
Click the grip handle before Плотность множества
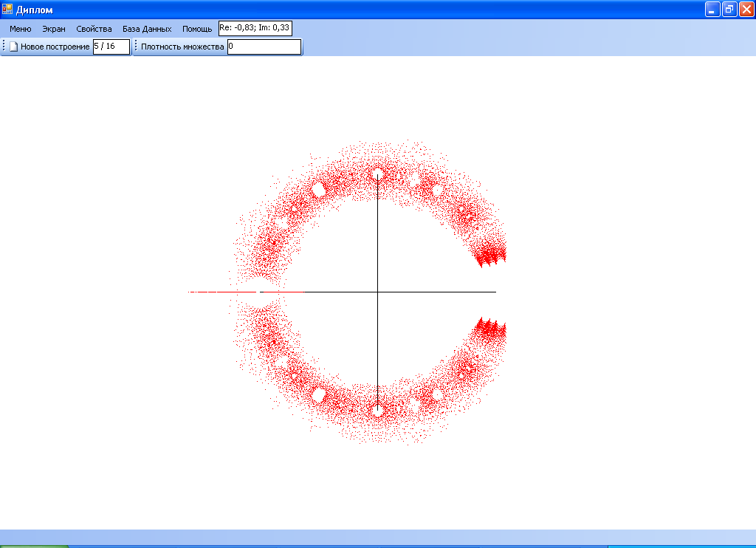(x=136, y=47)
